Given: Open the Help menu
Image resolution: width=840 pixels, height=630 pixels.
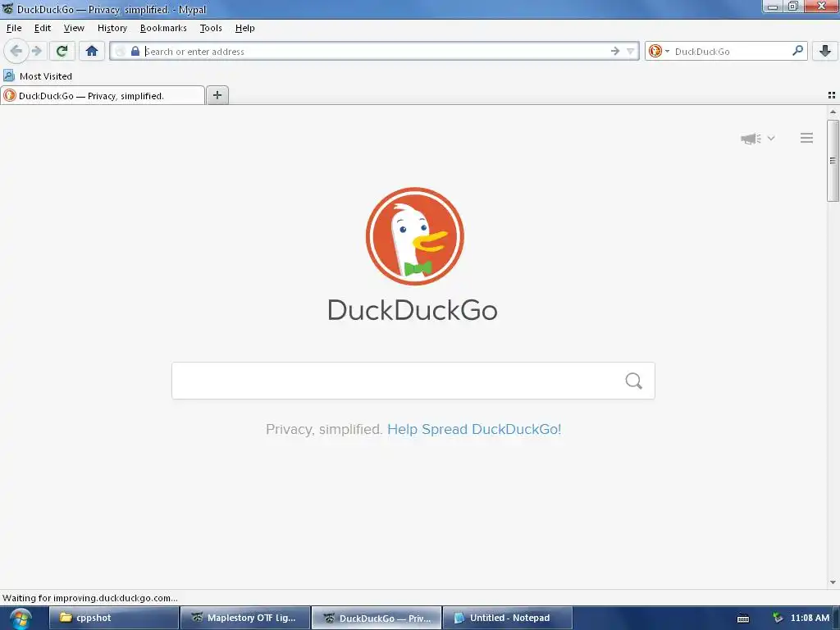Looking at the screenshot, I should click(244, 28).
